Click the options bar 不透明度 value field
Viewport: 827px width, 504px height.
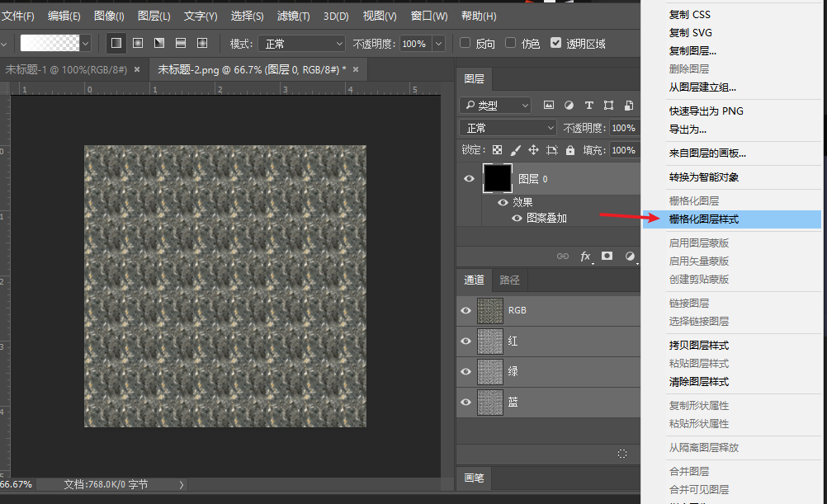point(416,44)
